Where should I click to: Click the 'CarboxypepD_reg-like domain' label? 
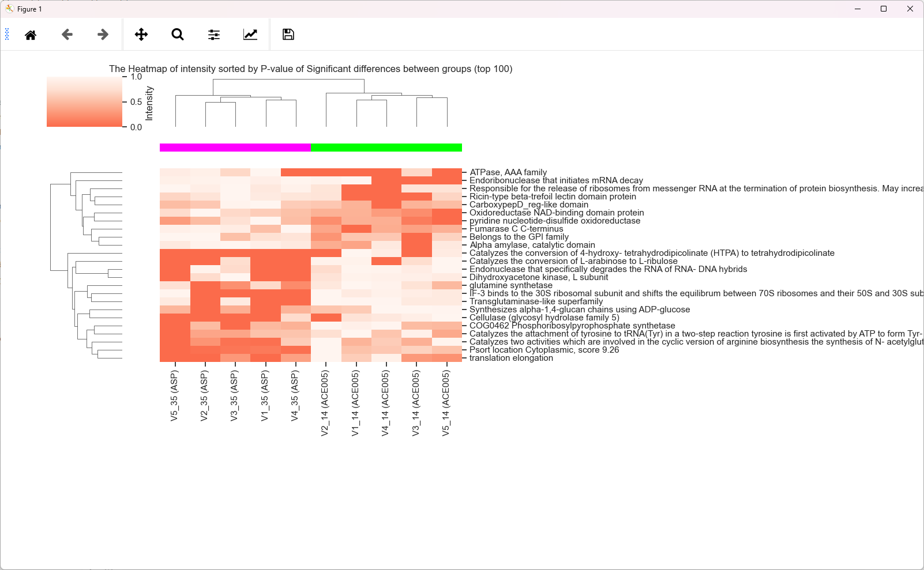click(x=529, y=205)
